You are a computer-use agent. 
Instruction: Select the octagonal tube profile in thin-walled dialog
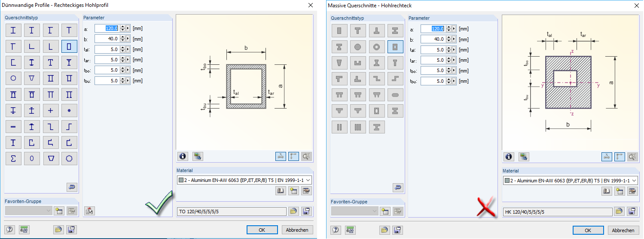point(69,158)
